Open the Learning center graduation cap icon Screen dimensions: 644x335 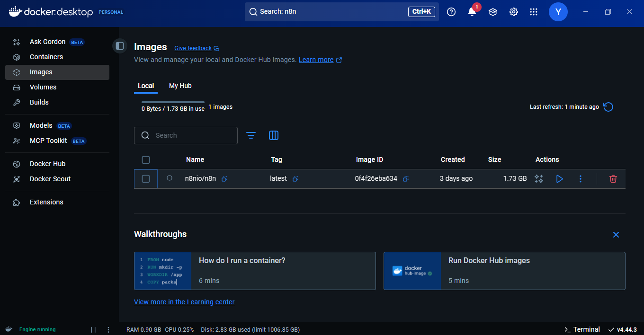(x=493, y=12)
